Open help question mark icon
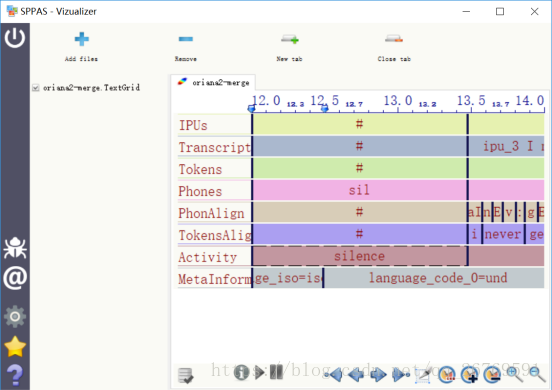 15,375
